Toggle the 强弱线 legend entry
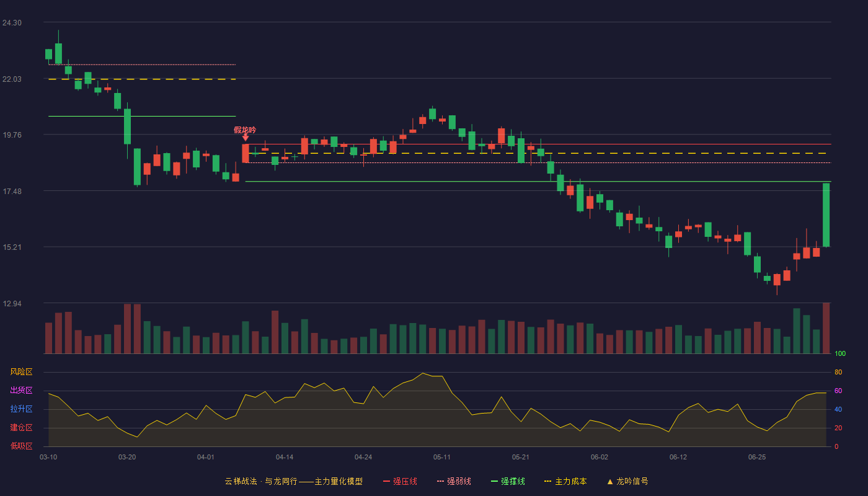This screenshot has width=868, height=496. coord(454,481)
